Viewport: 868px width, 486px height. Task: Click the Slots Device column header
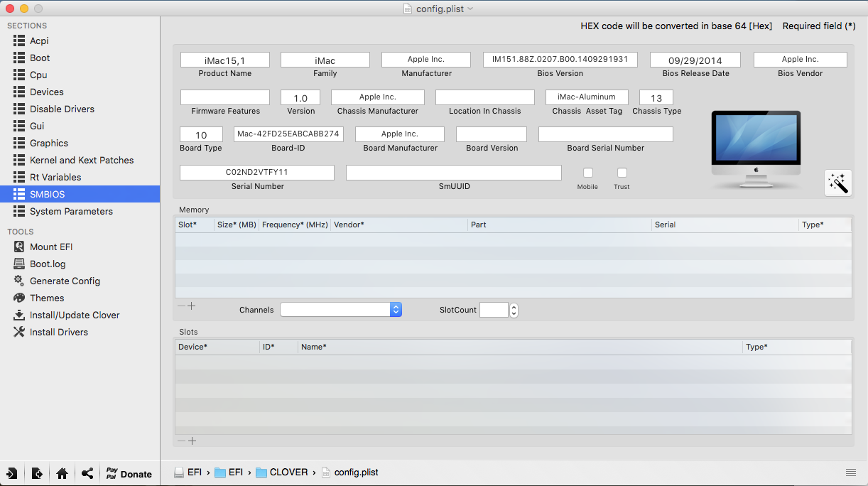coord(217,347)
